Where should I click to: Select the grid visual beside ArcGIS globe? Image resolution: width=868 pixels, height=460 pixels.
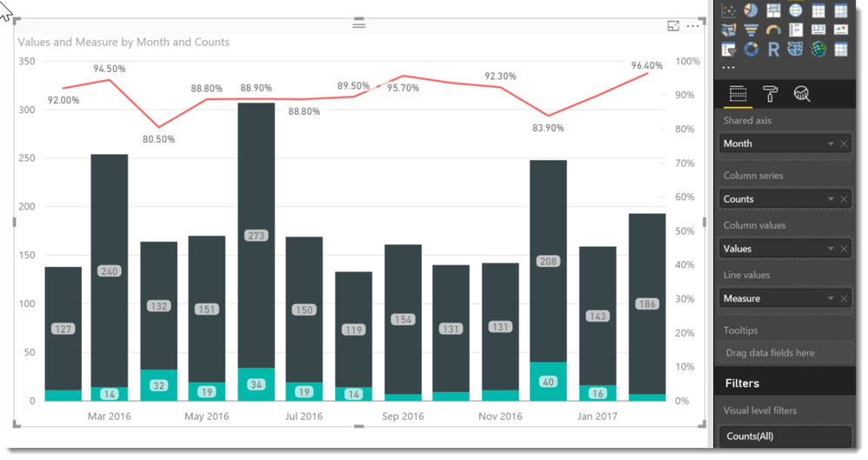pyautogui.click(x=841, y=50)
